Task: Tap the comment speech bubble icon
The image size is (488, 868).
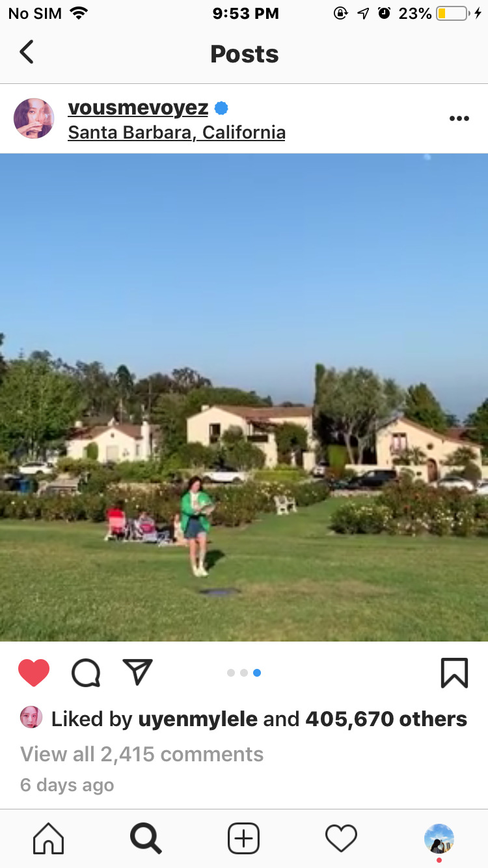Action: (86, 673)
